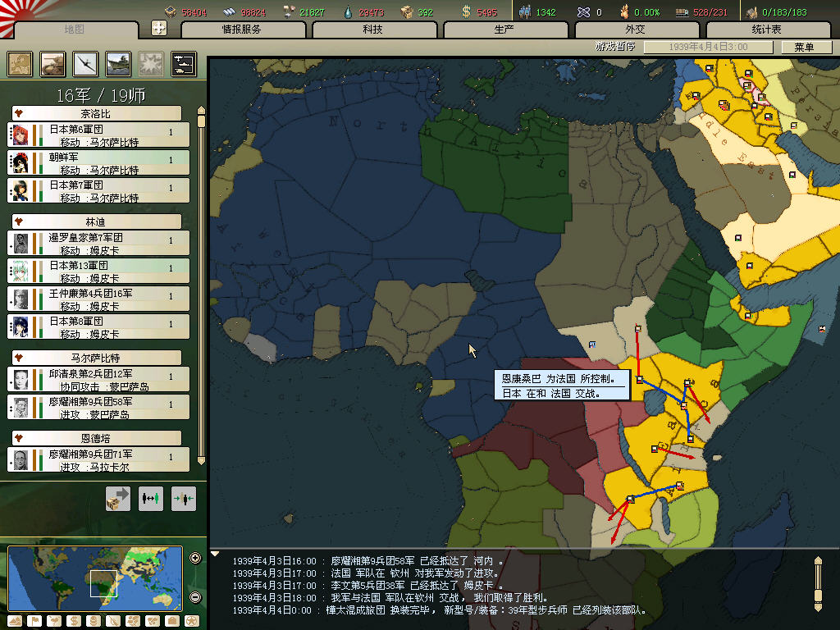Open the 生产 tab
Image resolution: width=840 pixels, height=630 pixels.
[504, 30]
